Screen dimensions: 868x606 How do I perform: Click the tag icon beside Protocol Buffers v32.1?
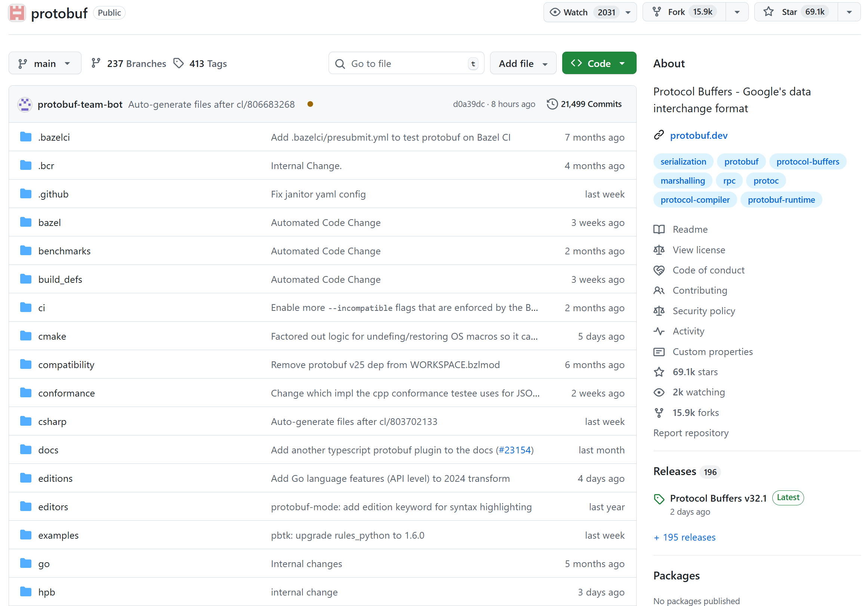(x=659, y=499)
